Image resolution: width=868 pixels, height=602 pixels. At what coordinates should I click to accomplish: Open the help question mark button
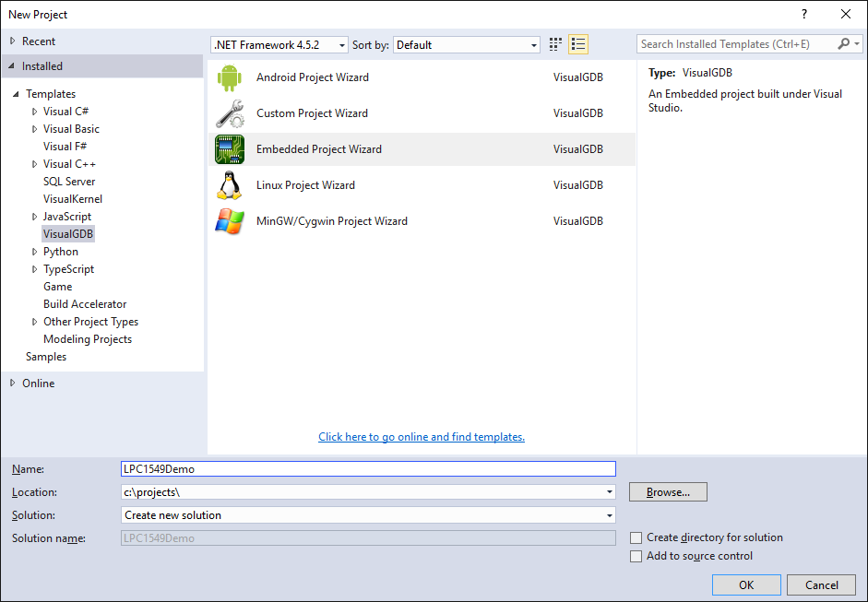point(804,15)
